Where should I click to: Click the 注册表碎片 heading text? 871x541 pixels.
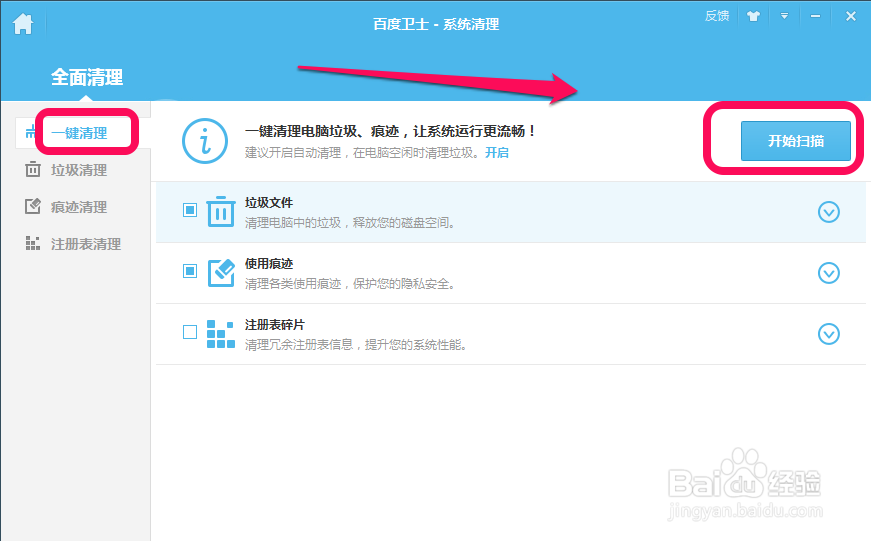tap(275, 325)
